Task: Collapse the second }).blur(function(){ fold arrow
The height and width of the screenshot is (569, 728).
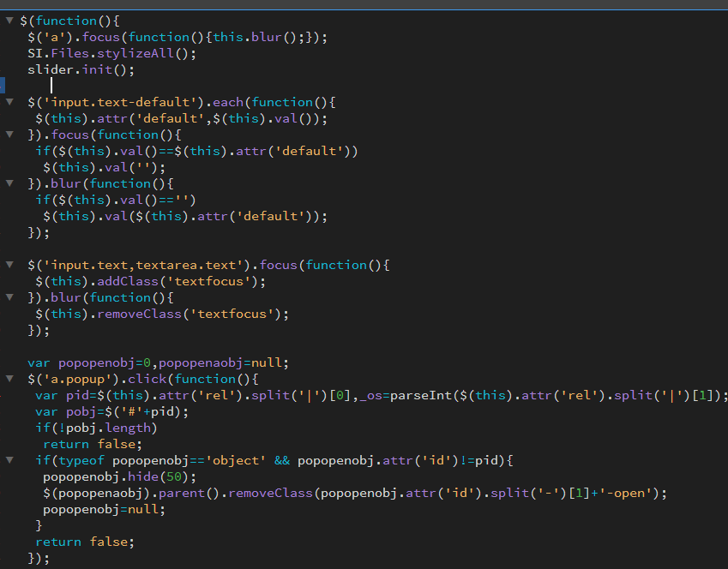Action: tap(9, 297)
